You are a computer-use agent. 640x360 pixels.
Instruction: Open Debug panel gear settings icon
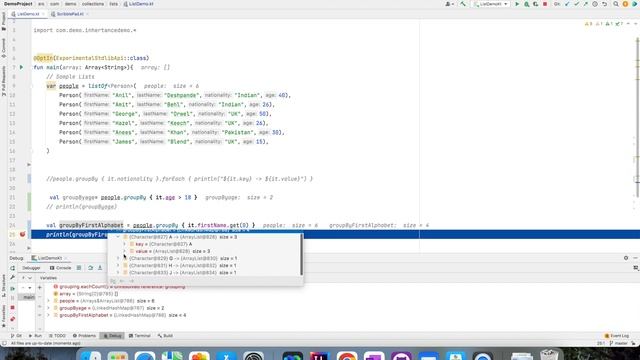click(x=626, y=258)
